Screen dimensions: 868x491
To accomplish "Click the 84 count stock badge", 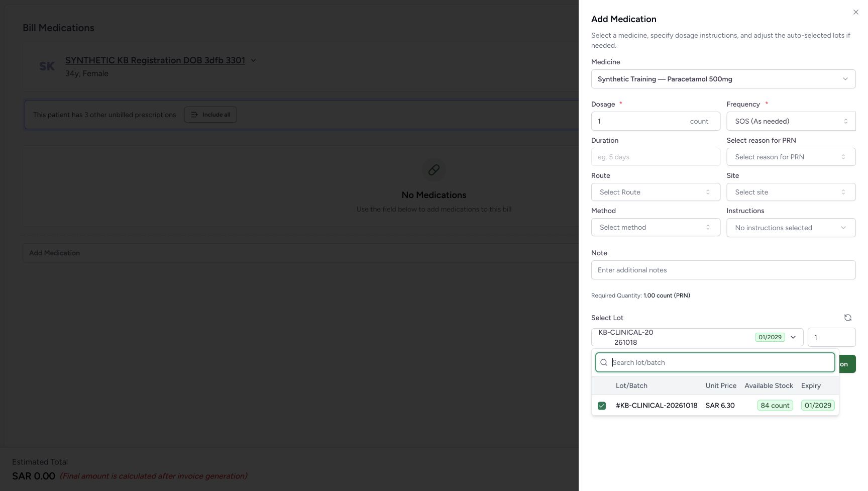I will [775, 406].
